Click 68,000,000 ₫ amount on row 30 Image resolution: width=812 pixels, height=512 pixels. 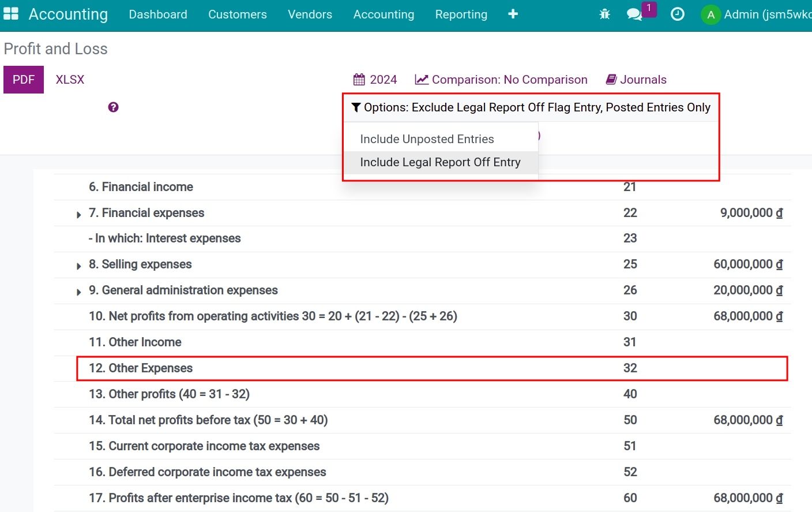[x=748, y=316]
